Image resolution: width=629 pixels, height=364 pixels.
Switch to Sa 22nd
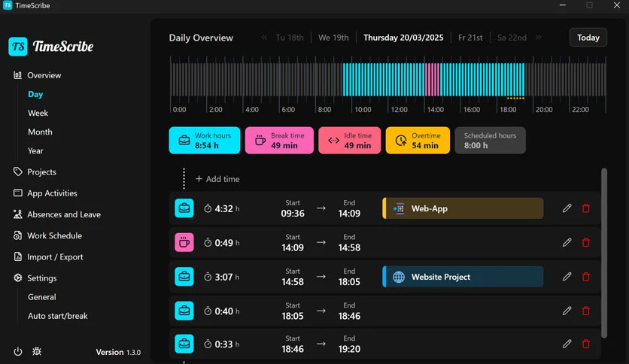pos(512,38)
